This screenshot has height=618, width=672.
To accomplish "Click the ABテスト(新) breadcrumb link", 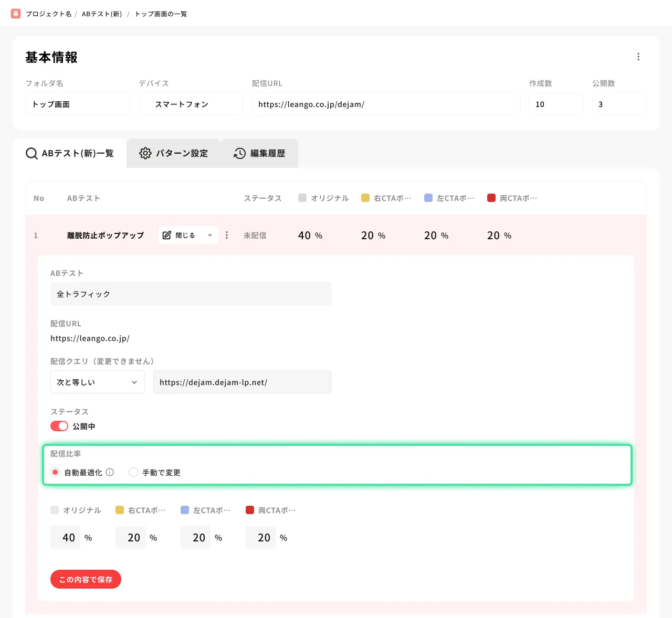I will [x=102, y=14].
